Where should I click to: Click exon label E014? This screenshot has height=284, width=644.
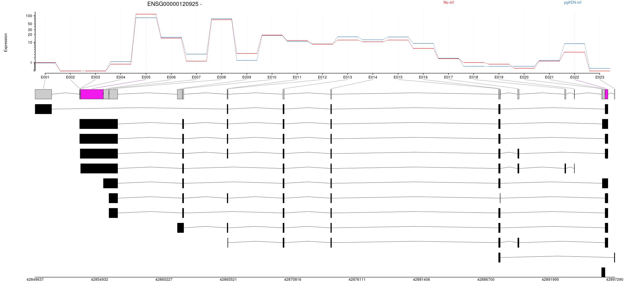[x=373, y=77]
